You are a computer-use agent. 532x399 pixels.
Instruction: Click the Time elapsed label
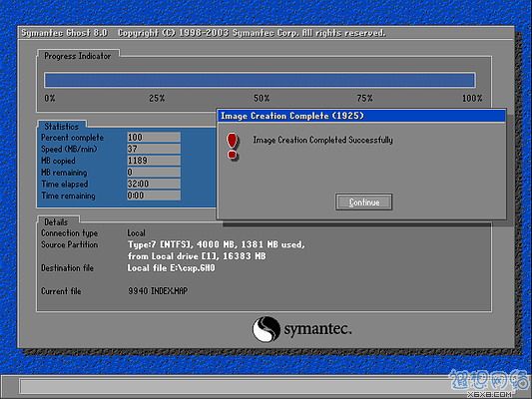tap(65, 184)
